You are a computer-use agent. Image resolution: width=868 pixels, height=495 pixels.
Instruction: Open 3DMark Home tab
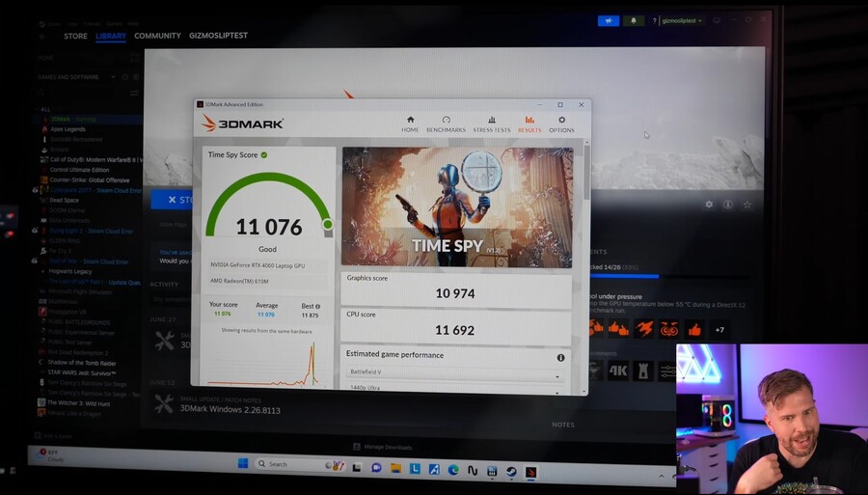(410, 124)
